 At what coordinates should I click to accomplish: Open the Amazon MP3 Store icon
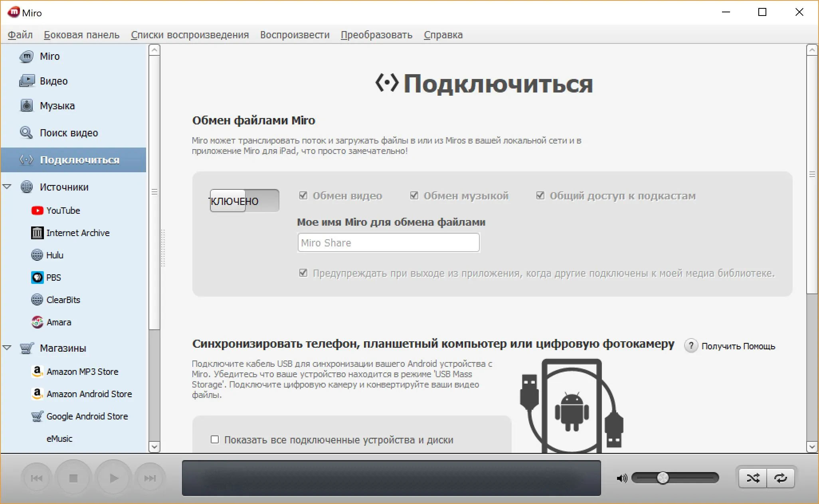point(37,372)
